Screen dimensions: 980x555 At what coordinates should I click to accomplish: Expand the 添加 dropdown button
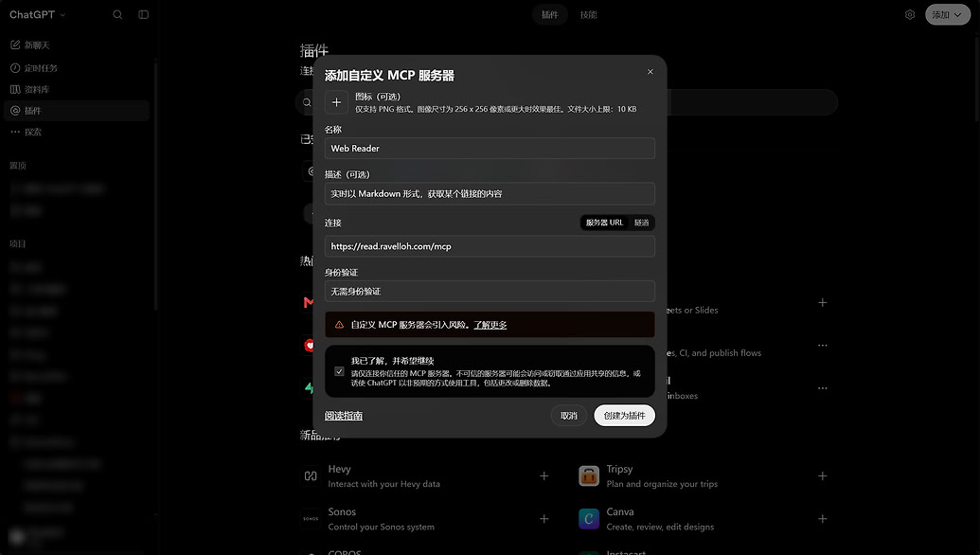point(948,14)
